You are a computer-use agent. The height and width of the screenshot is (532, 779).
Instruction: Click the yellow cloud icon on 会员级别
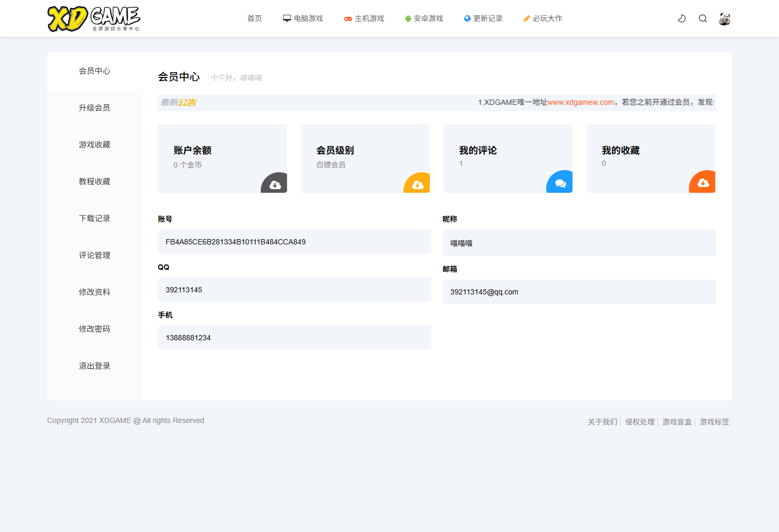coord(418,184)
